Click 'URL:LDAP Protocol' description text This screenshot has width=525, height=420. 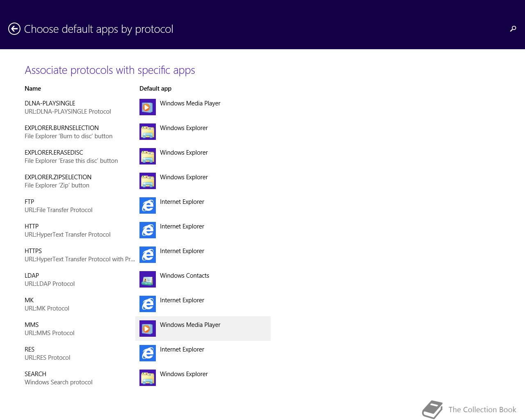50,284
